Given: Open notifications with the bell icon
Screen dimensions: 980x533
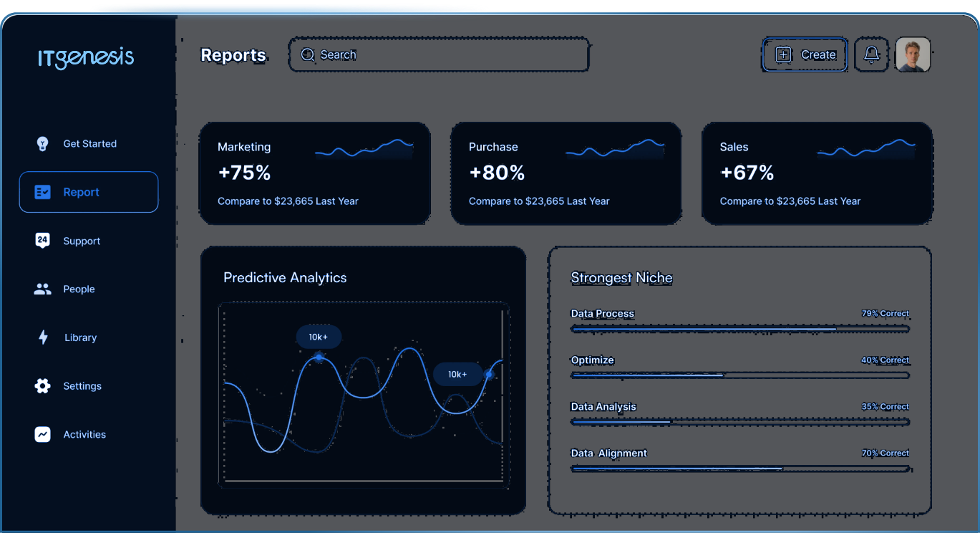Looking at the screenshot, I should click(871, 54).
